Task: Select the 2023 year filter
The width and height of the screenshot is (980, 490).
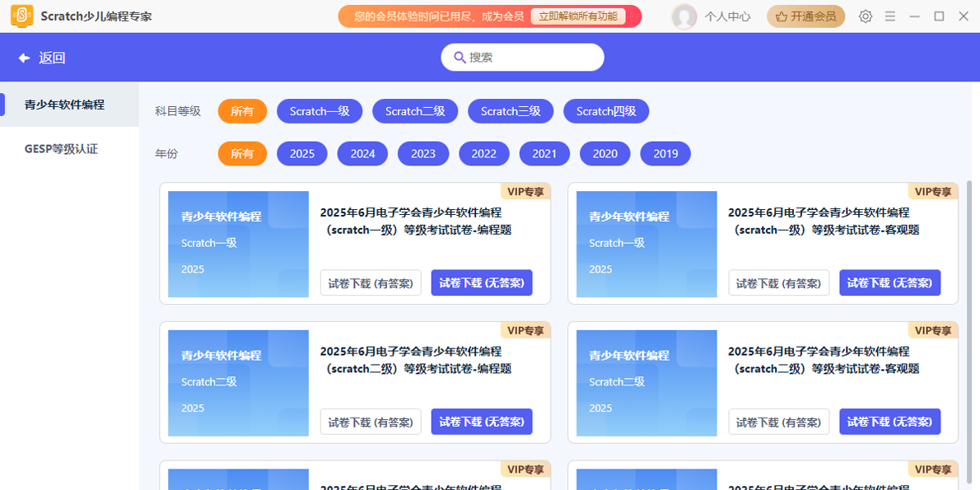Action: [x=422, y=153]
